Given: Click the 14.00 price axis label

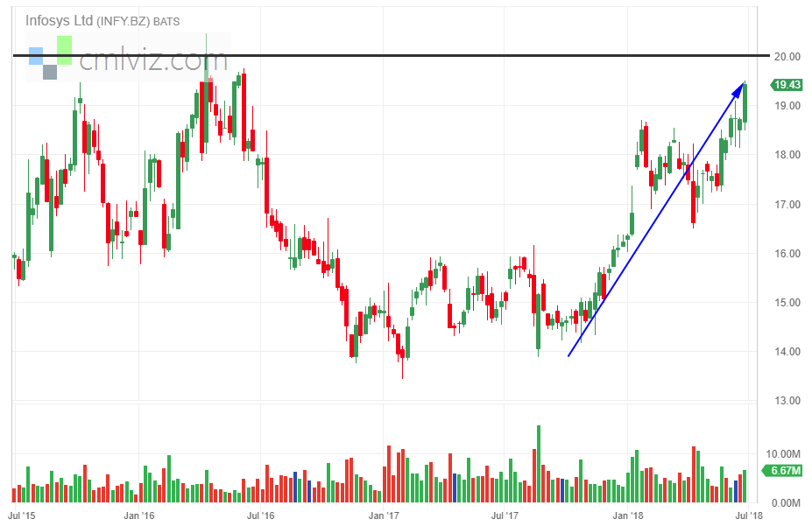Looking at the screenshot, I should 787,352.
